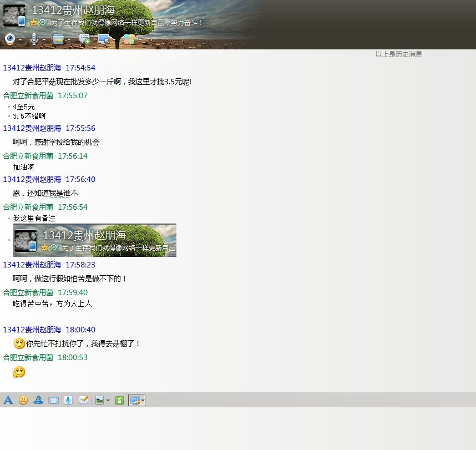Viewport: 476px width, 450px height.
Task: Click the green circular badge beside the star
Action: 42,22
